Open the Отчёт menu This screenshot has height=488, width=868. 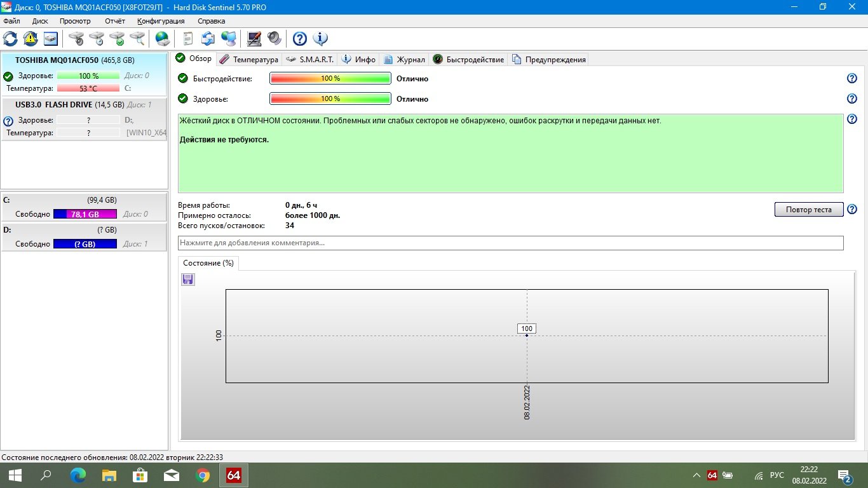[115, 21]
